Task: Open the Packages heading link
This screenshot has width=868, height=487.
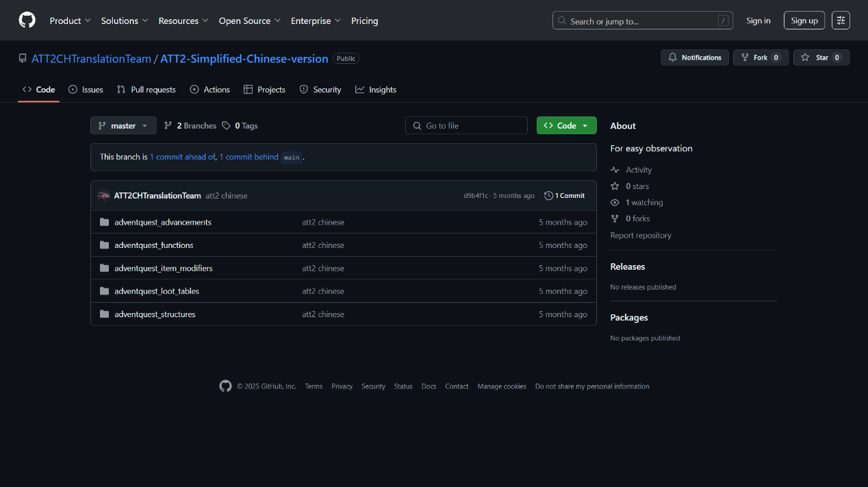Action: coord(629,318)
